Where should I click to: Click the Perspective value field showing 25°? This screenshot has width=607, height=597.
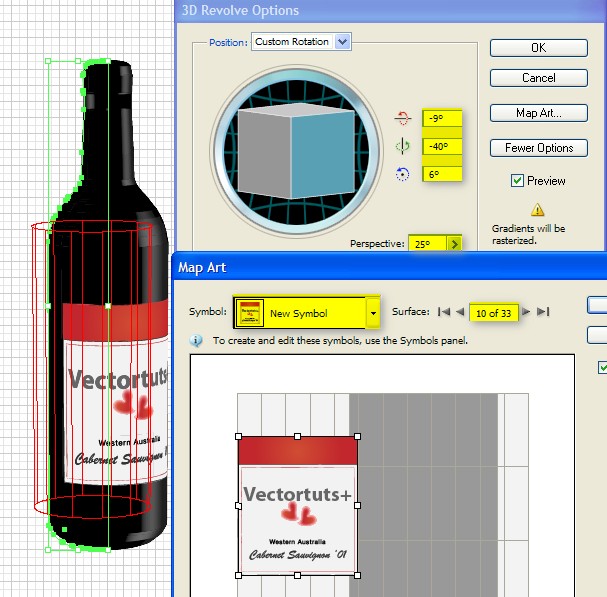click(427, 244)
